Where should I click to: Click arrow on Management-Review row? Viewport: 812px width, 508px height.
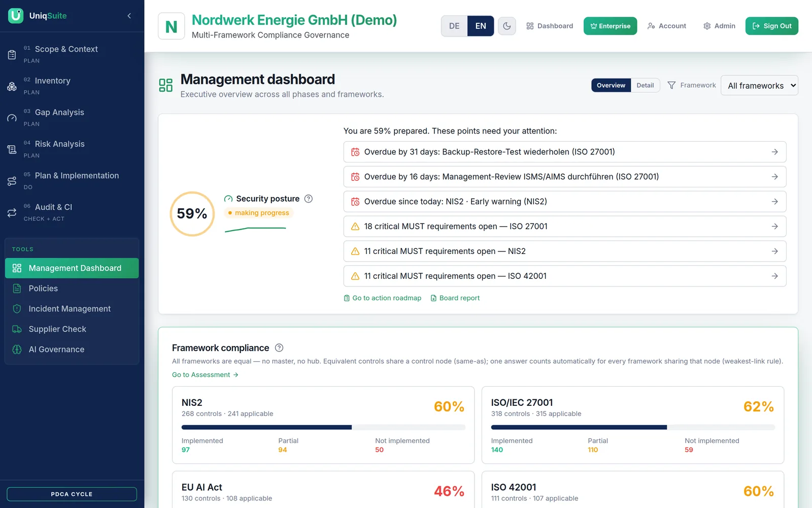click(774, 177)
